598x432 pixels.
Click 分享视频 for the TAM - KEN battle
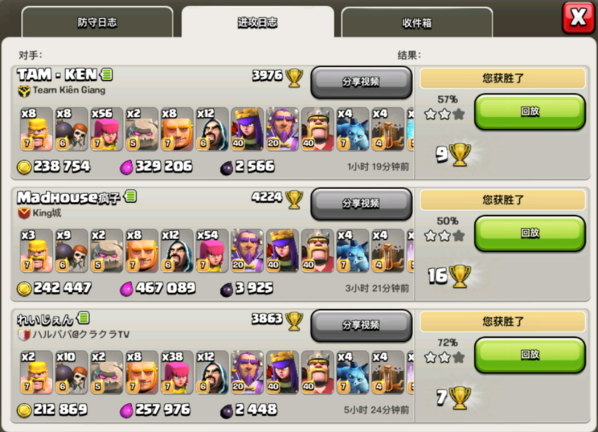361,82
